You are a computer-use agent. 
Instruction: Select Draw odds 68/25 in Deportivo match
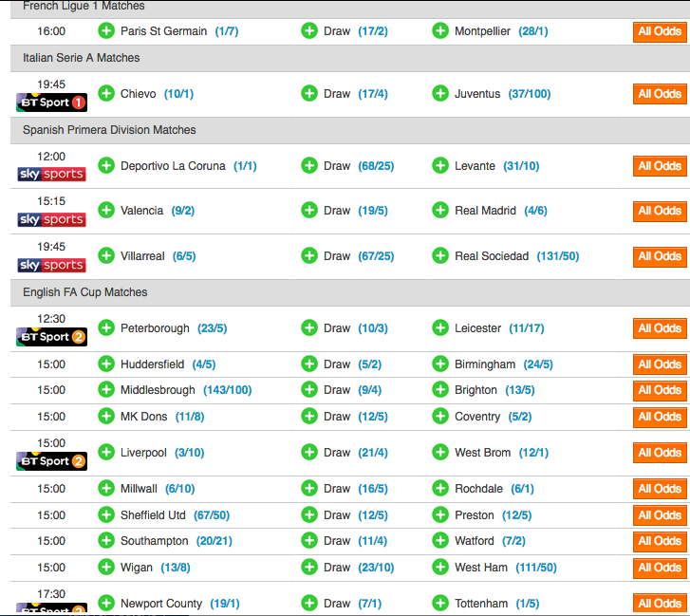click(376, 166)
